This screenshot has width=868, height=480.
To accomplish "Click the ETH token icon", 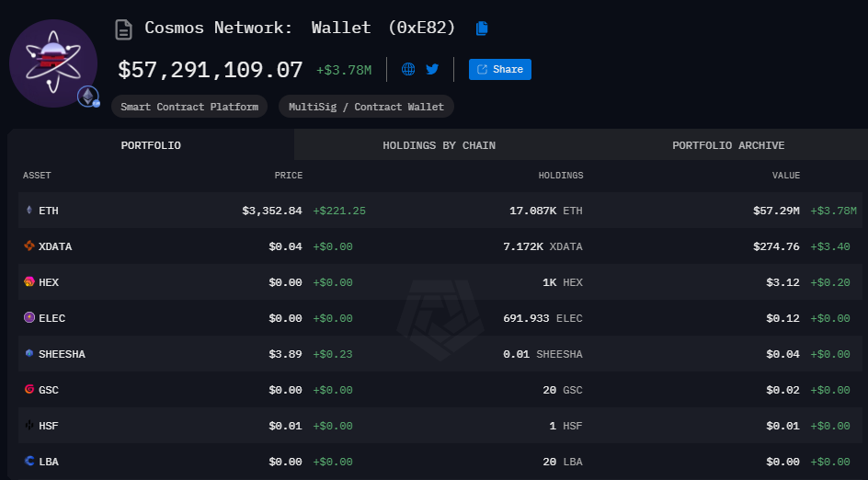I will [29, 211].
